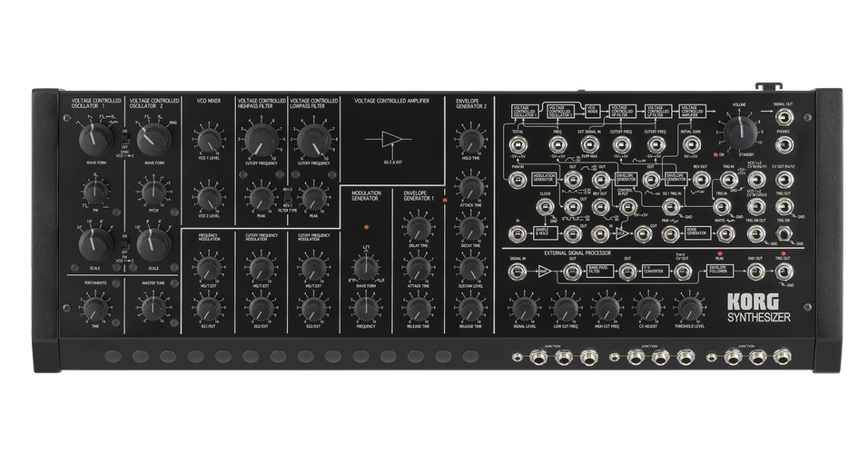The image size is (868, 454).
Task: Click the EXT SIGNAL IN jack
Action: (x=590, y=144)
